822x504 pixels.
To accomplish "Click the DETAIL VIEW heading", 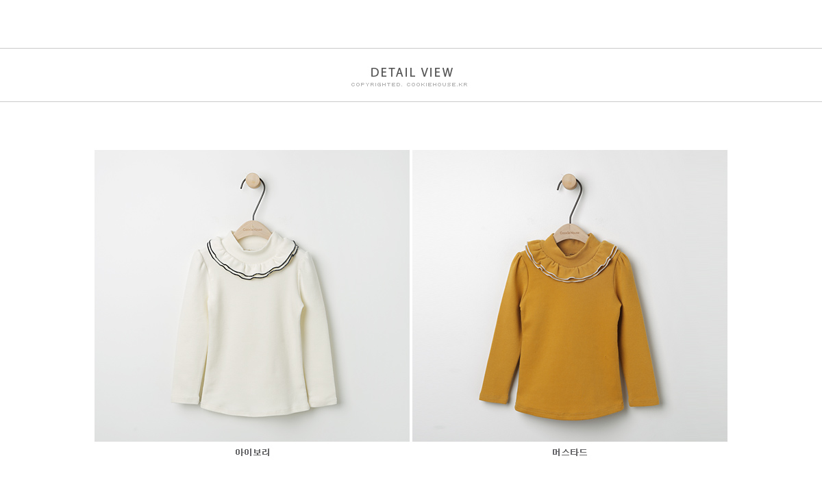I will 412,73.
